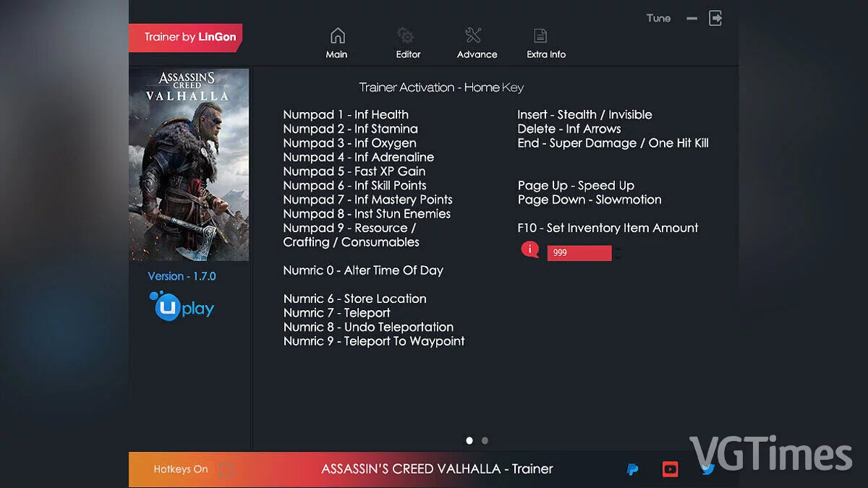Screen dimensions: 868x488
Task: Switch to the Editor tab
Action: (x=408, y=43)
